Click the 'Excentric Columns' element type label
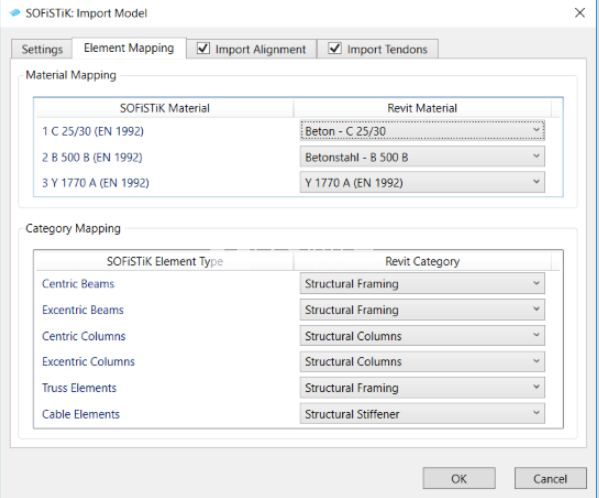 click(88, 362)
